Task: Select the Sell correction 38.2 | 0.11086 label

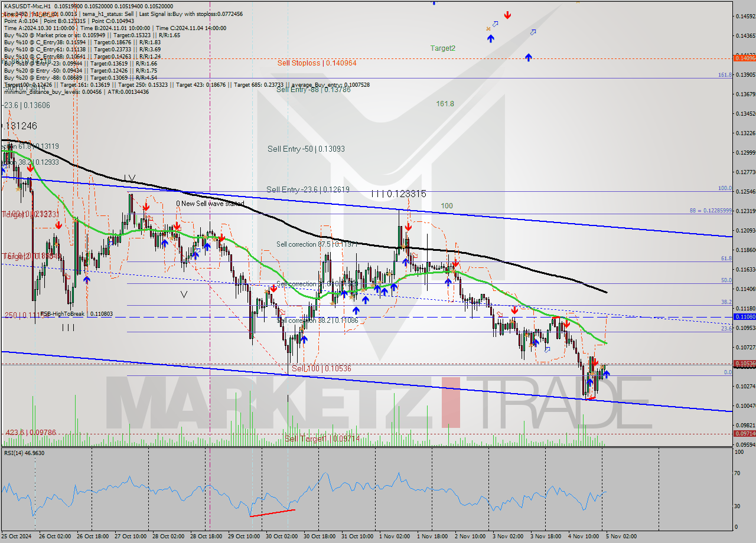Action: tap(317, 320)
